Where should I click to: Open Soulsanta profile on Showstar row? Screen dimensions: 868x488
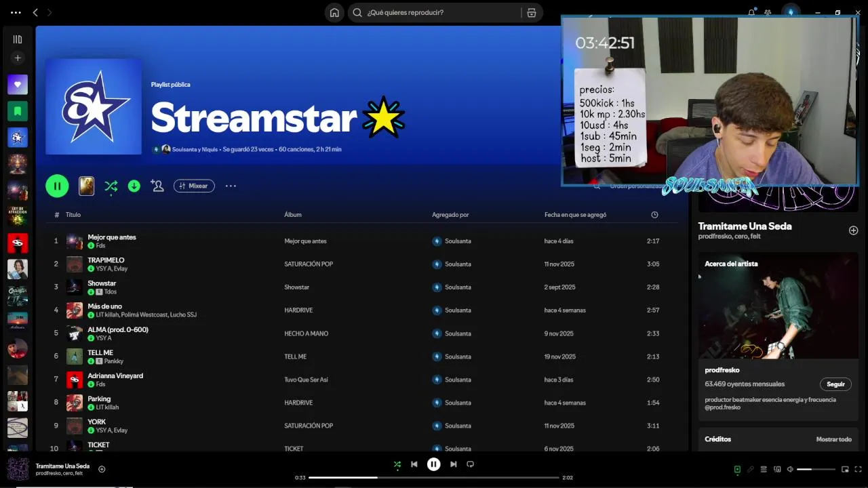pos(458,287)
